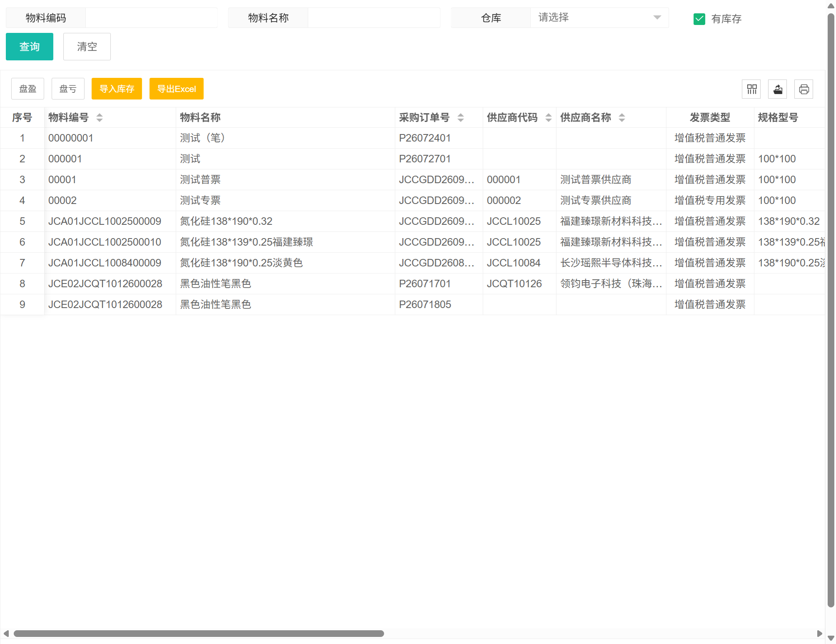Click the 物料名称 column header
The image size is (836, 644).
[285, 117]
